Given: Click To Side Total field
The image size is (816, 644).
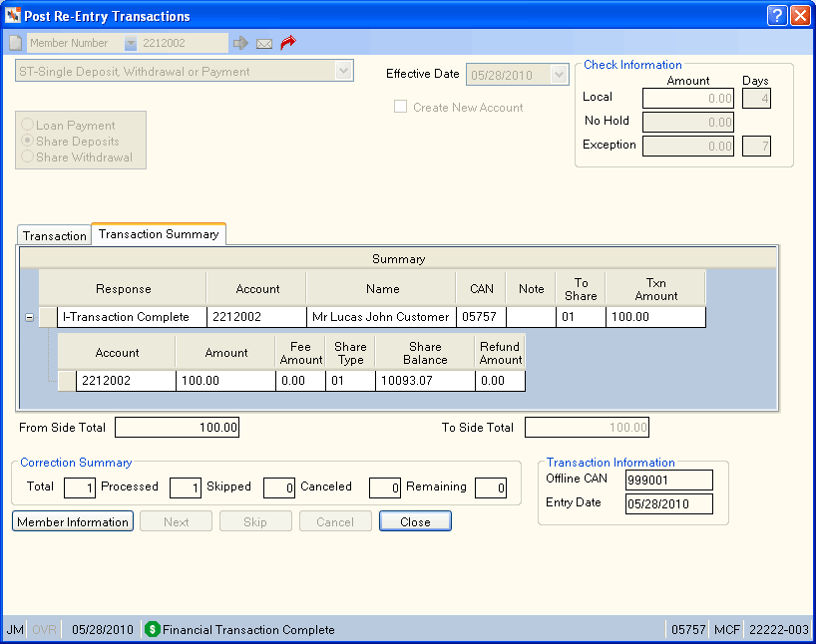Looking at the screenshot, I should pyautogui.click(x=587, y=427).
